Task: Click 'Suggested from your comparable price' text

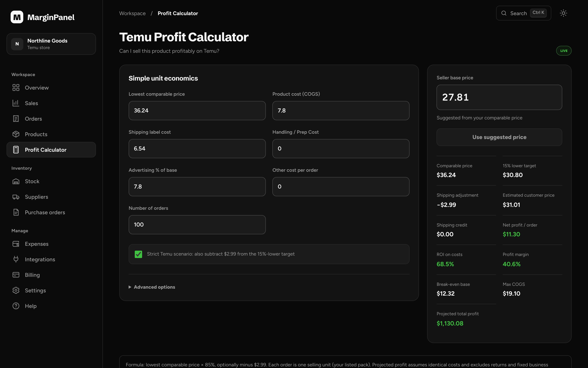Action: pyautogui.click(x=479, y=118)
